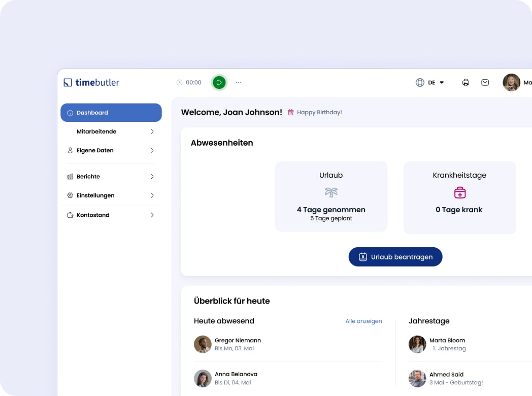Click the Urlaub beantragen button
Image resolution: width=532 pixels, height=396 pixels.
pos(395,257)
